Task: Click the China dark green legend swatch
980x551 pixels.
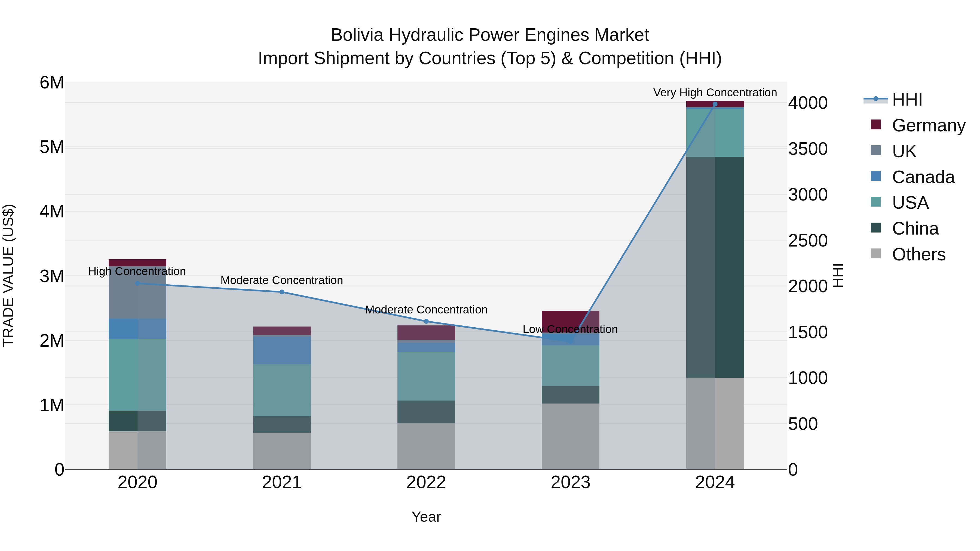Action: (x=876, y=227)
